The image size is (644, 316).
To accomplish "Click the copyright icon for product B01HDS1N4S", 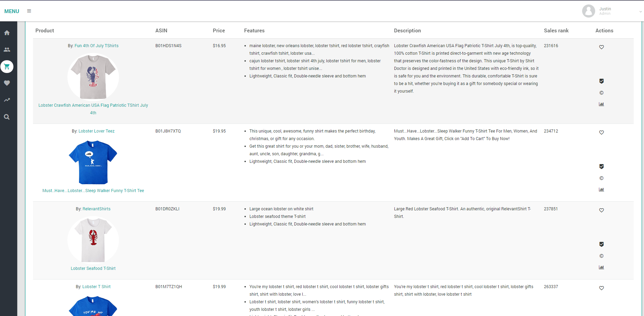I will tap(601, 92).
